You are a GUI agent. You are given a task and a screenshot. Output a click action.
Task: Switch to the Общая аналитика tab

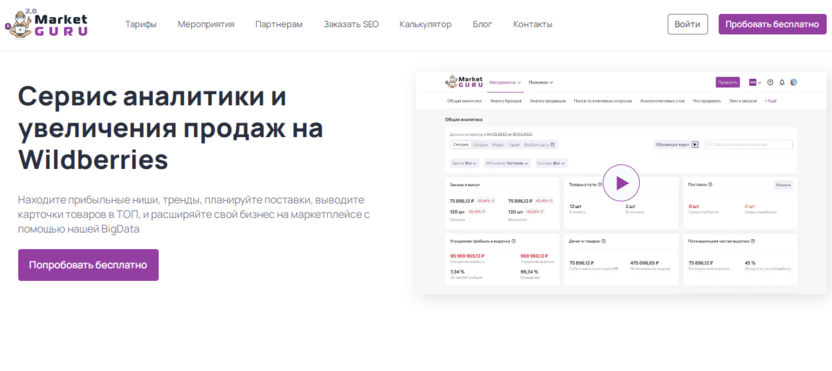click(x=464, y=100)
